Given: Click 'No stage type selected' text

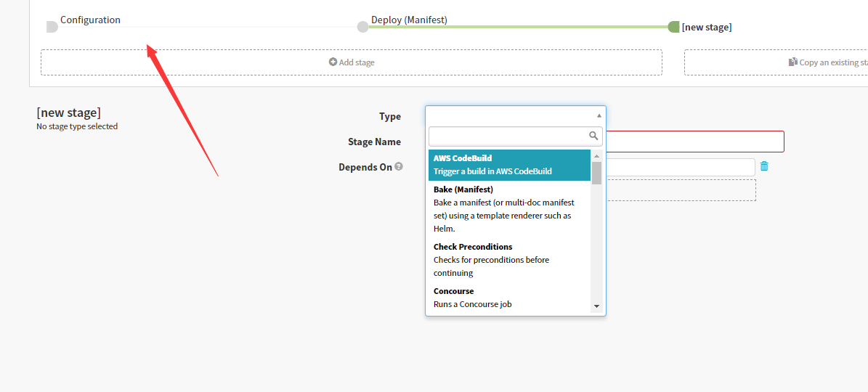Looking at the screenshot, I should point(77,126).
